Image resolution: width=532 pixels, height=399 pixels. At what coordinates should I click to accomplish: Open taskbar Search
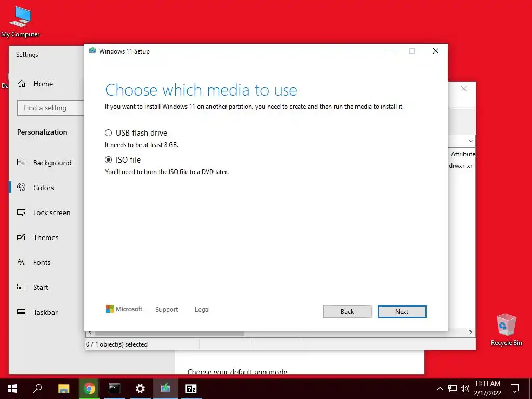[37, 389]
